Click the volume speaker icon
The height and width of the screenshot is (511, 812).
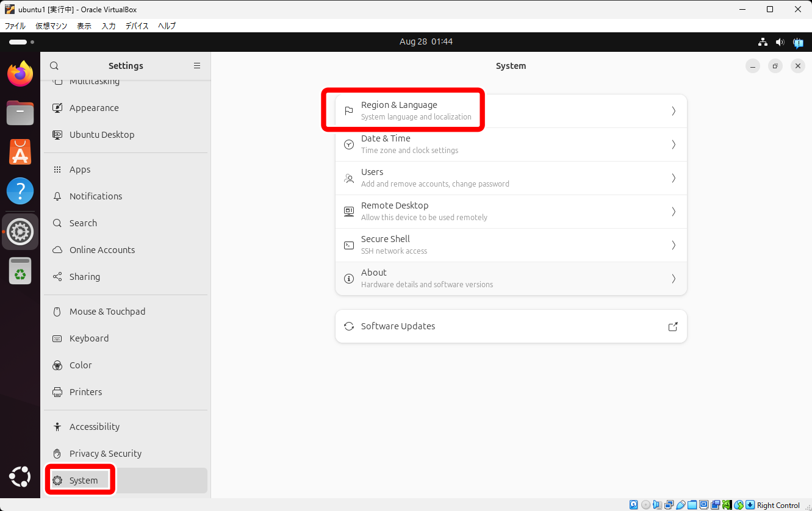(780, 42)
